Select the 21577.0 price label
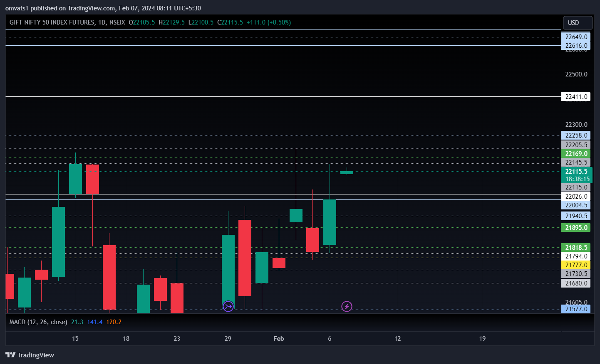This screenshot has width=600, height=364. tap(576, 309)
